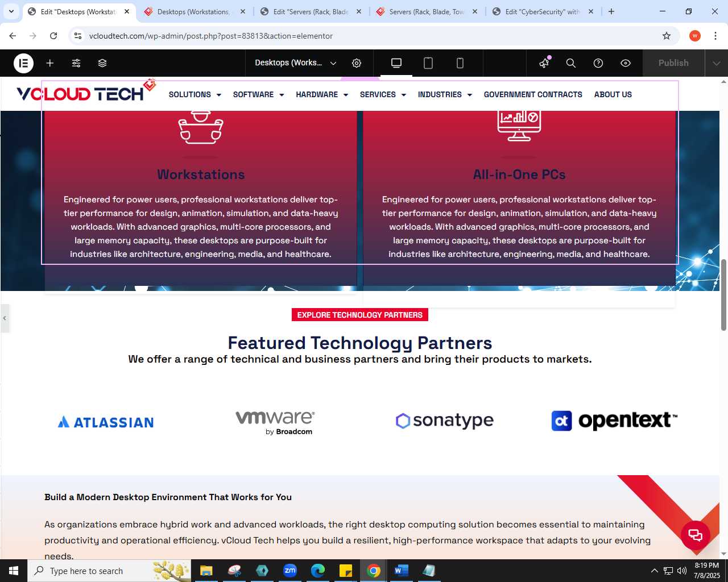Open the volume control in tray
This screenshot has height=582, width=728.
coord(682,571)
